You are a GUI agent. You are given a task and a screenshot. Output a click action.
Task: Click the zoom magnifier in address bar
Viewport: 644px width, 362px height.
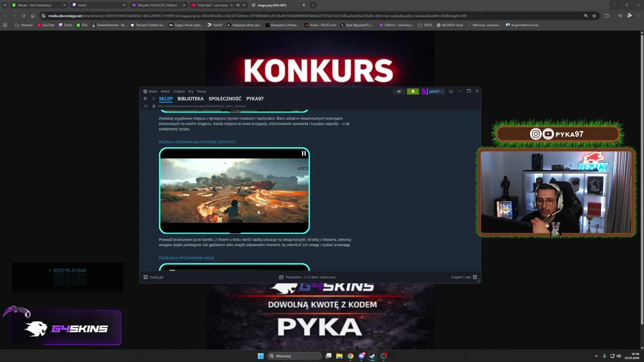point(586,16)
